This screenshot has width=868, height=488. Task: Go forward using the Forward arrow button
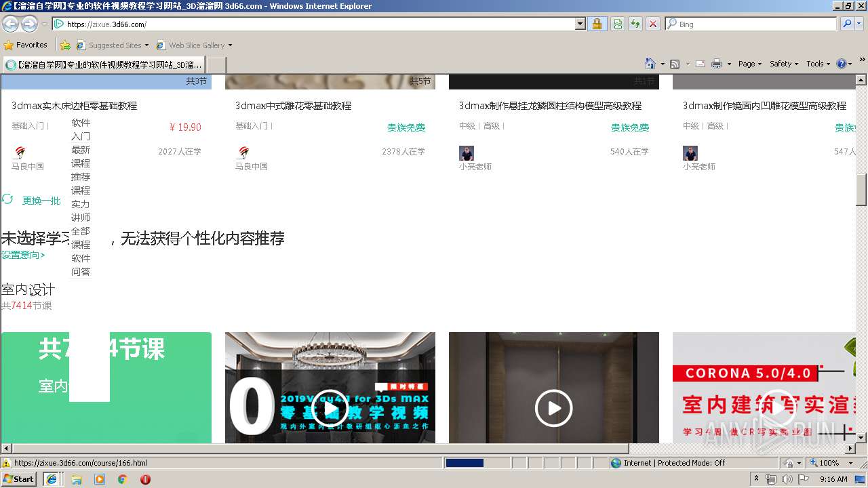point(29,24)
